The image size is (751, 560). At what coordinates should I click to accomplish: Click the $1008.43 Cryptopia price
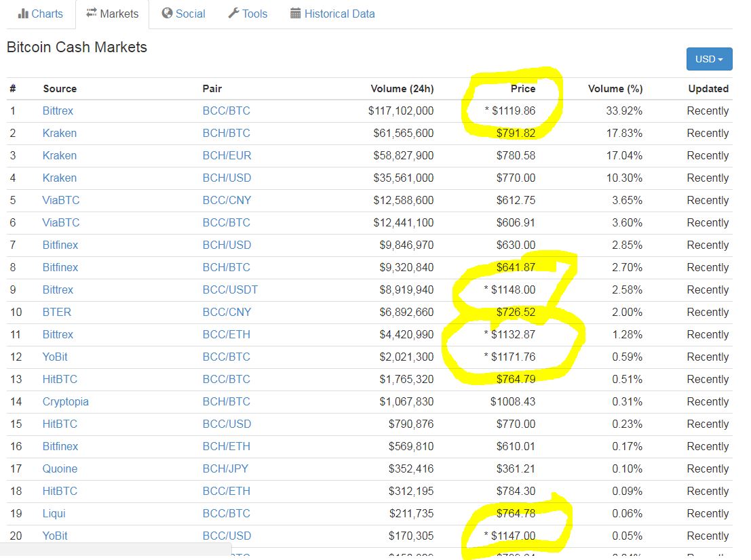[x=512, y=401]
